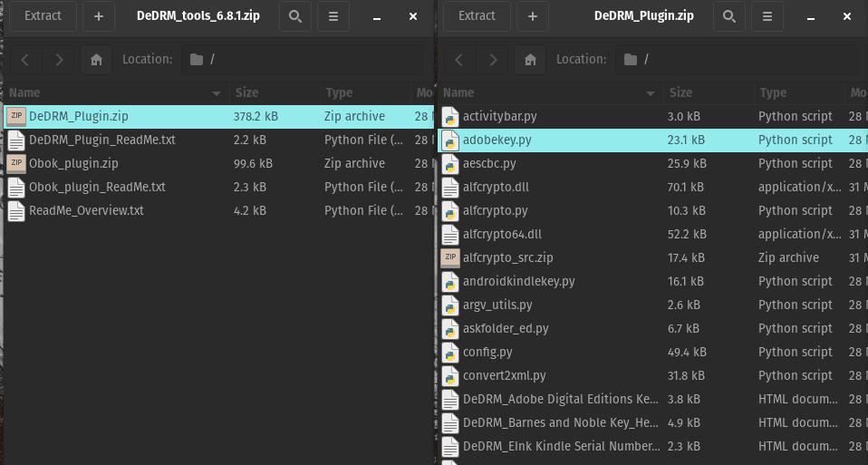
Task: Click 31.8 kB size of convert2xml.py
Action: (x=686, y=375)
